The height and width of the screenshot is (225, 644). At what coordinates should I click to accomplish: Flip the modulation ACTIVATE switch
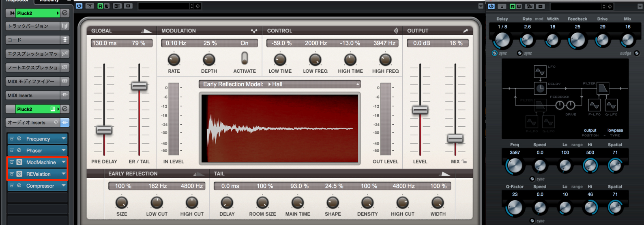point(245,58)
